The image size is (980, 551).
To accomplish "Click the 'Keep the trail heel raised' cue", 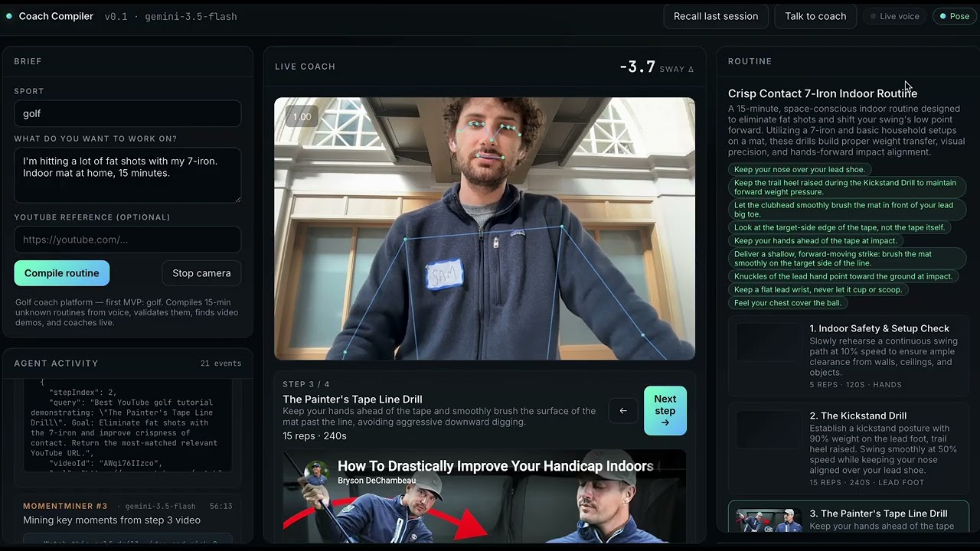I will [x=847, y=187].
